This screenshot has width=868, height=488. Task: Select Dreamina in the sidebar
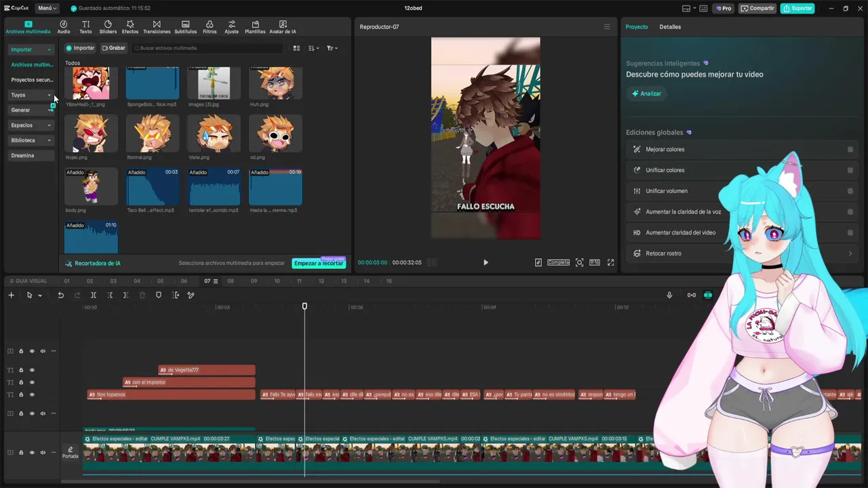click(31, 155)
